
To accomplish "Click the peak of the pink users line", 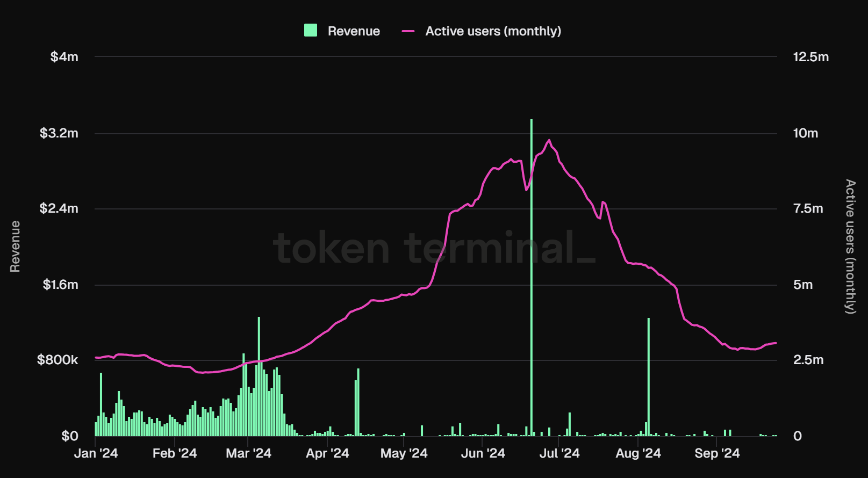I will (549, 141).
